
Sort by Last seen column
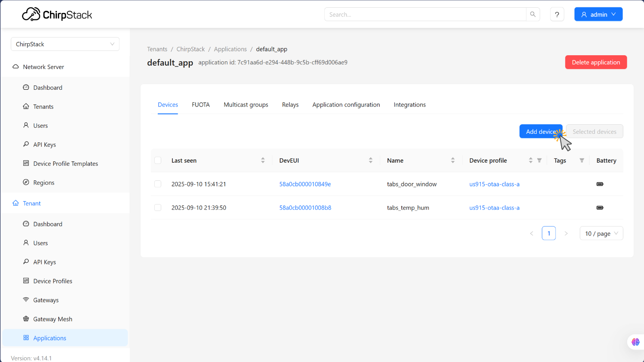point(263,160)
